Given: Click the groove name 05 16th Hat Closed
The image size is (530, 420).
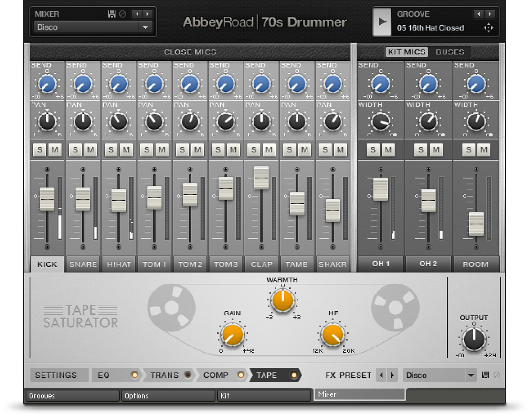Looking at the screenshot, I should (x=430, y=28).
